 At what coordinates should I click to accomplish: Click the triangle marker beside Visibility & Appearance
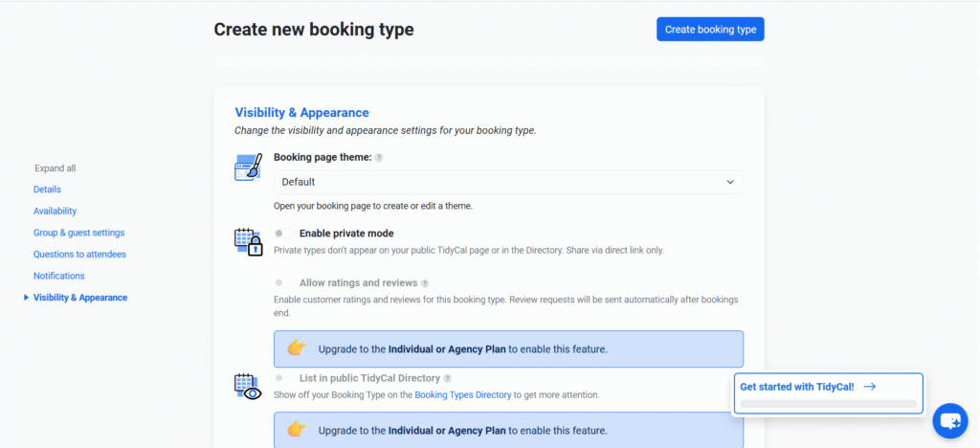pos(26,298)
